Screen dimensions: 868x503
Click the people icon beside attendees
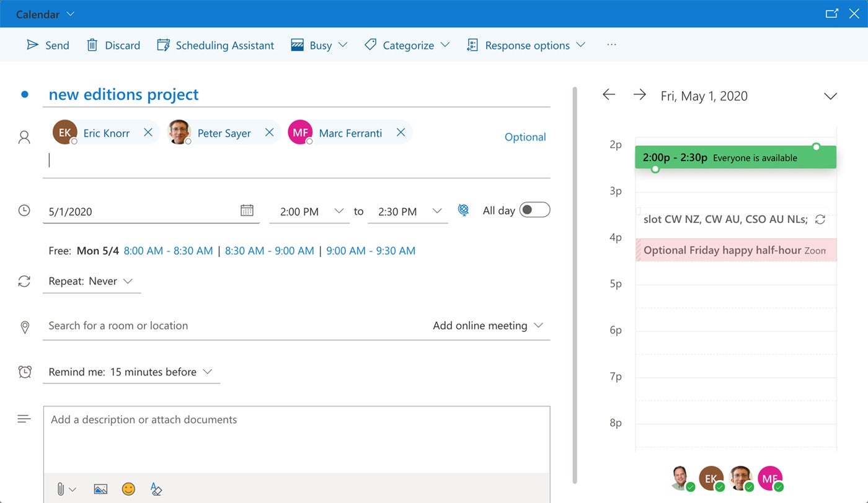24,137
